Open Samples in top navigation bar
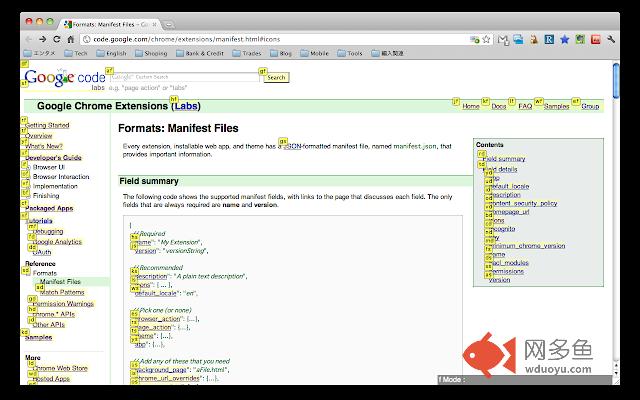This screenshot has width=640, height=400. pos(556,106)
